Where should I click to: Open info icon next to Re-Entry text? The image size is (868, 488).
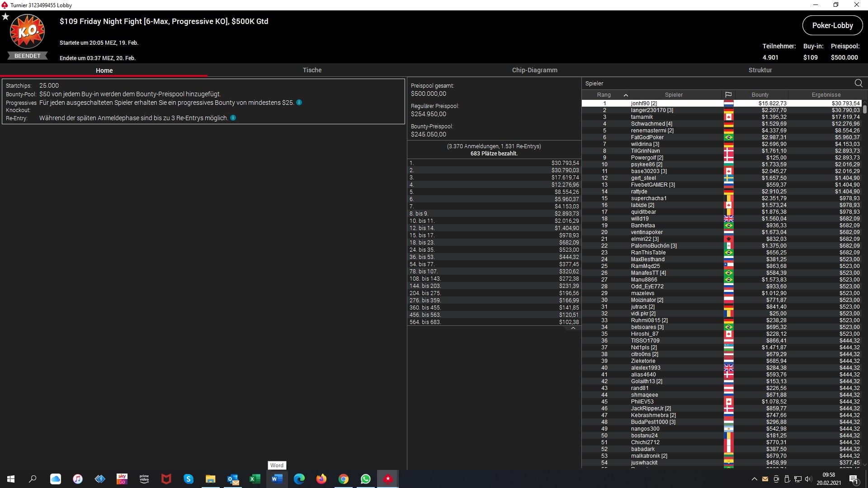pyautogui.click(x=233, y=118)
